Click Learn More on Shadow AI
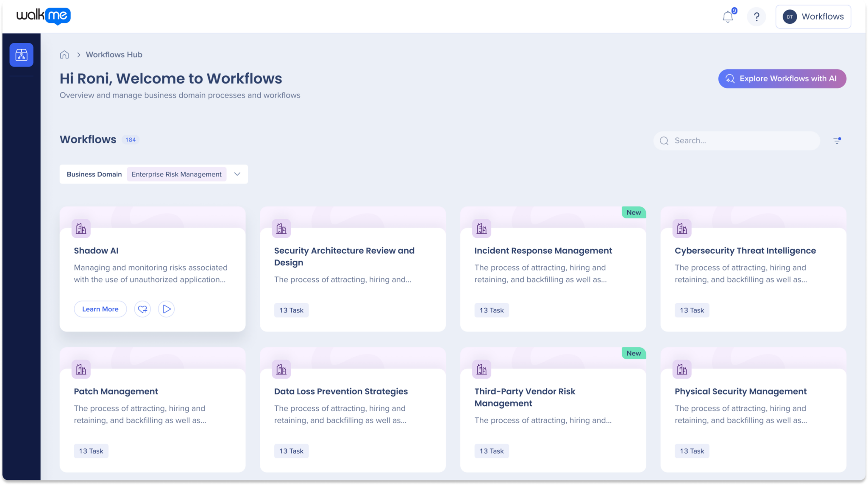 point(100,309)
